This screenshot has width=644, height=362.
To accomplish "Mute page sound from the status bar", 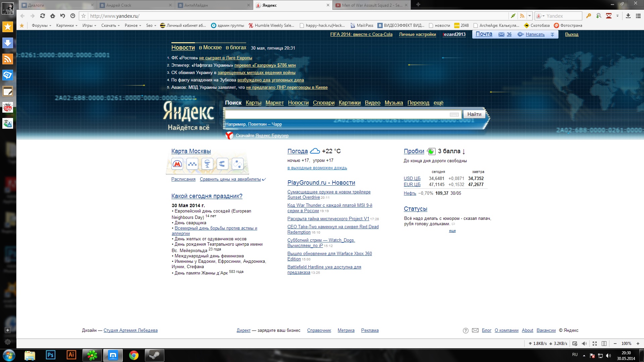I will [584, 344].
